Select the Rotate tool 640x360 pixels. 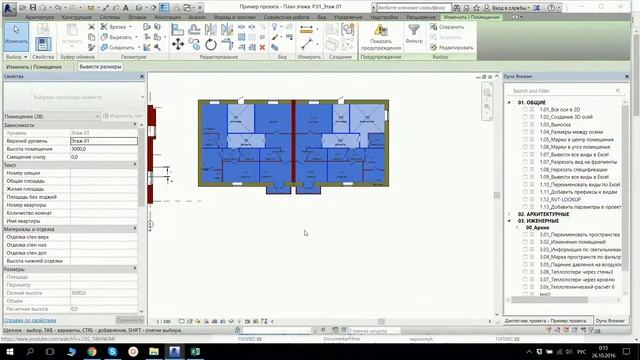pyautogui.click(x=211, y=44)
